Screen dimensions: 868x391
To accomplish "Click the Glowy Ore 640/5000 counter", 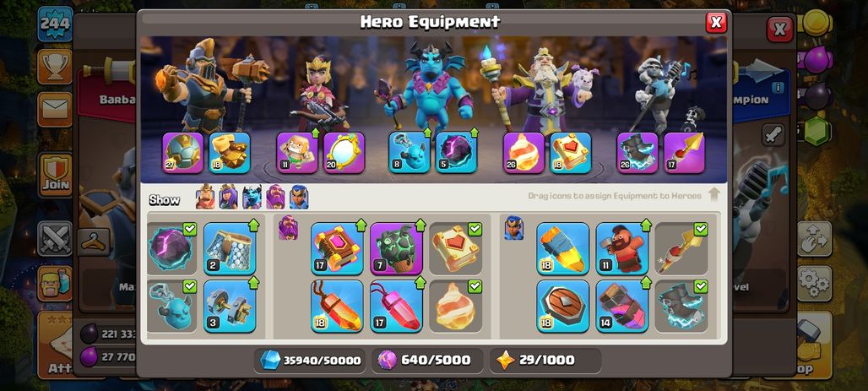I will tap(428, 361).
